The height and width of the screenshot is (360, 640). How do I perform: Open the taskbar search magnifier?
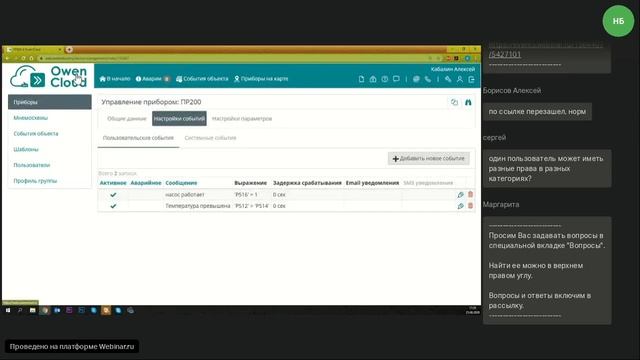(x=20, y=311)
